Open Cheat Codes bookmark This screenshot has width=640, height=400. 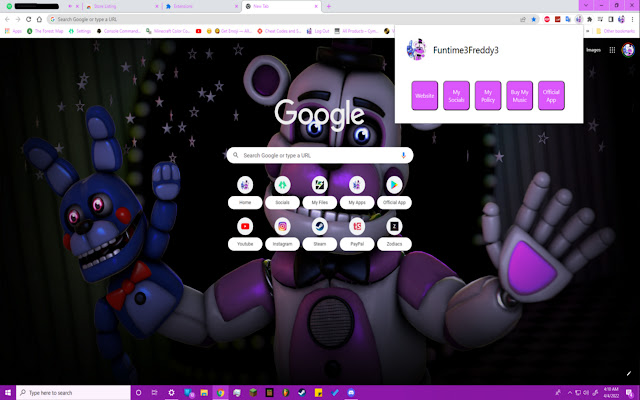click(x=279, y=31)
